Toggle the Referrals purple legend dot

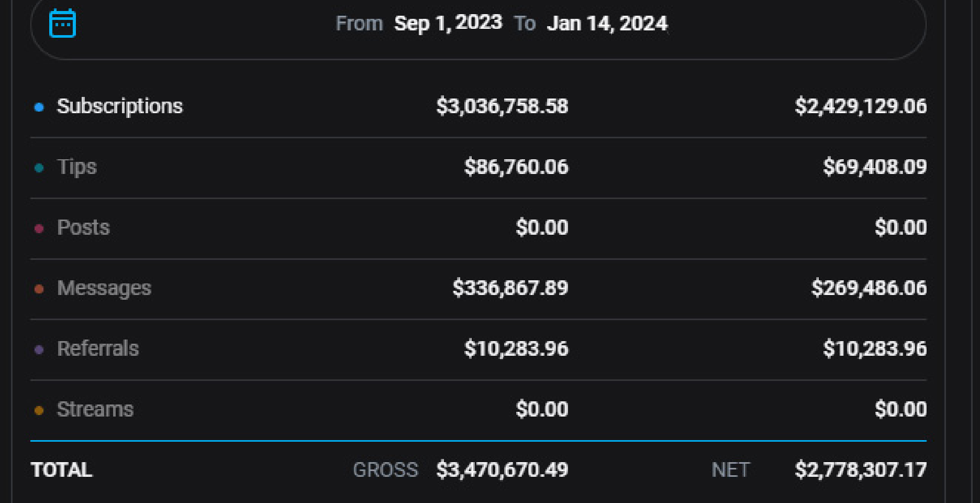click(x=39, y=349)
